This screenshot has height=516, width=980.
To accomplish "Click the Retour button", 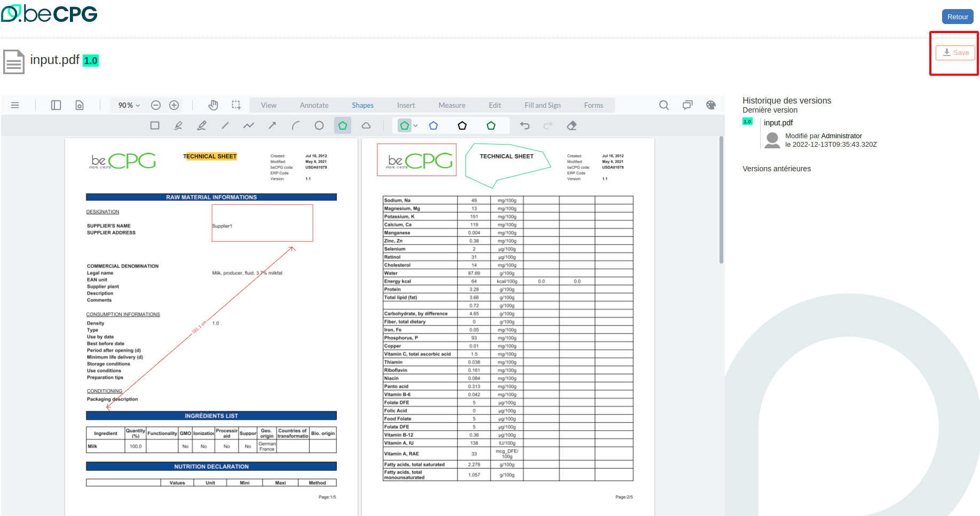I will click(x=958, y=17).
